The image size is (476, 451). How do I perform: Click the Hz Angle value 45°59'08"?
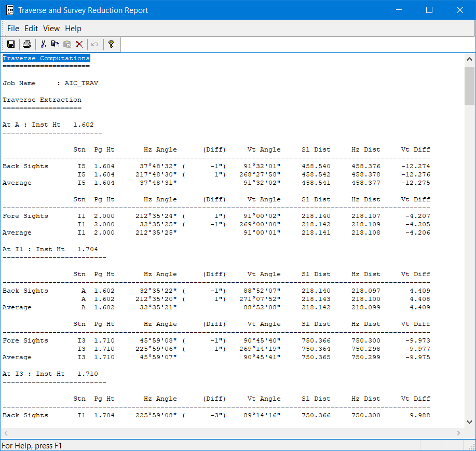click(158, 340)
